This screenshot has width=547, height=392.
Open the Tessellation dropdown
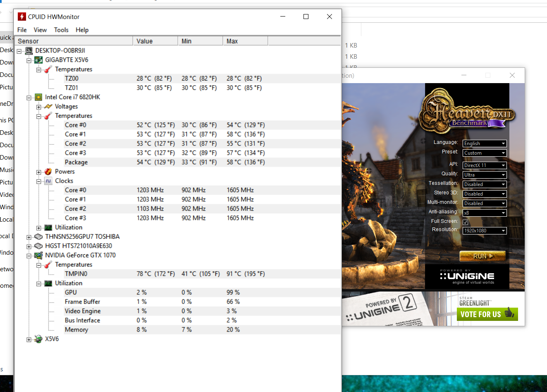(x=485, y=184)
